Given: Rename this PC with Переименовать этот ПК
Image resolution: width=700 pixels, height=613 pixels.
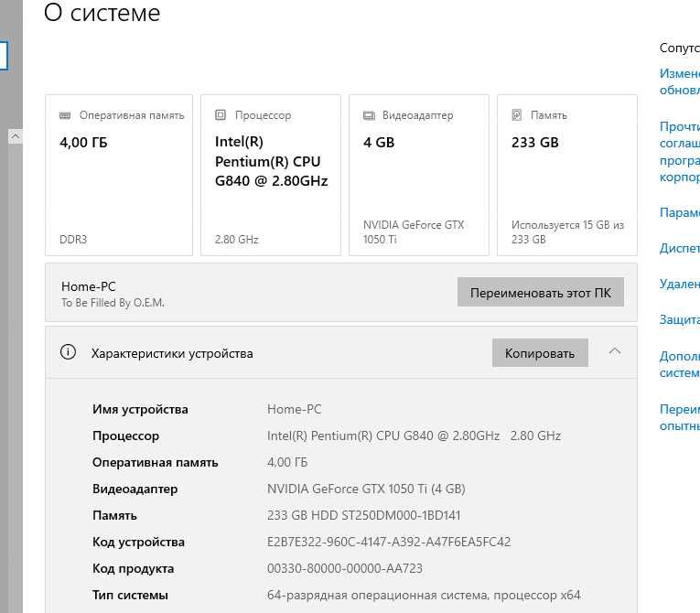Looking at the screenshot, I should click(540, 293).
